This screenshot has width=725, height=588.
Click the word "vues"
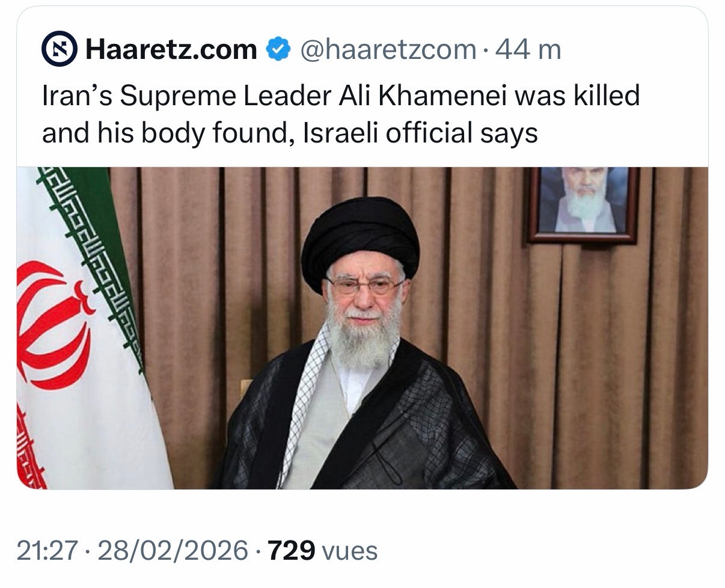pyautogui.click(x=350, y=550)
